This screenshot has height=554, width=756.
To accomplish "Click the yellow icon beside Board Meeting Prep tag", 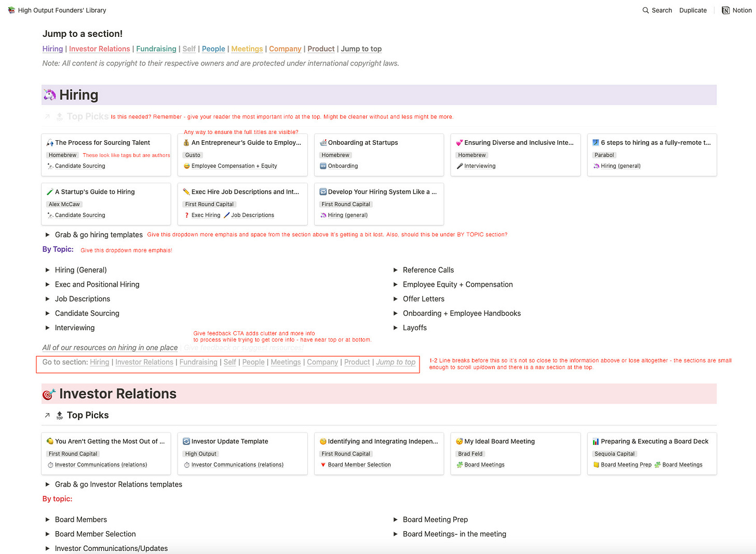I will 596,465.
